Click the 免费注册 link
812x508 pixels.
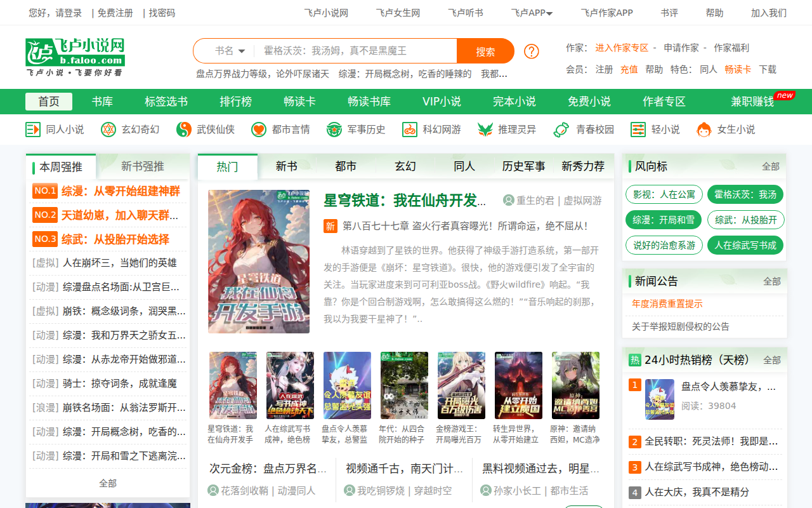pyautogui.click(x=115, y=13)
